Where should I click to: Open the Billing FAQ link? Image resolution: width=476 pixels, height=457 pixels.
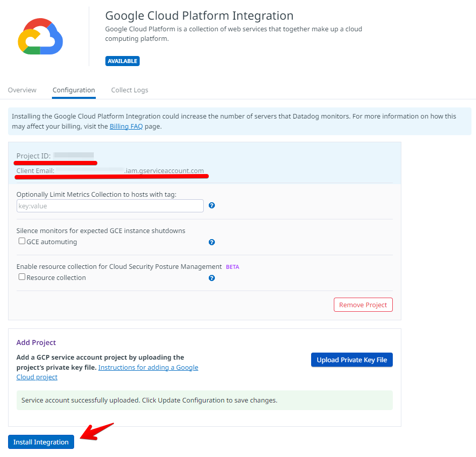126,127
